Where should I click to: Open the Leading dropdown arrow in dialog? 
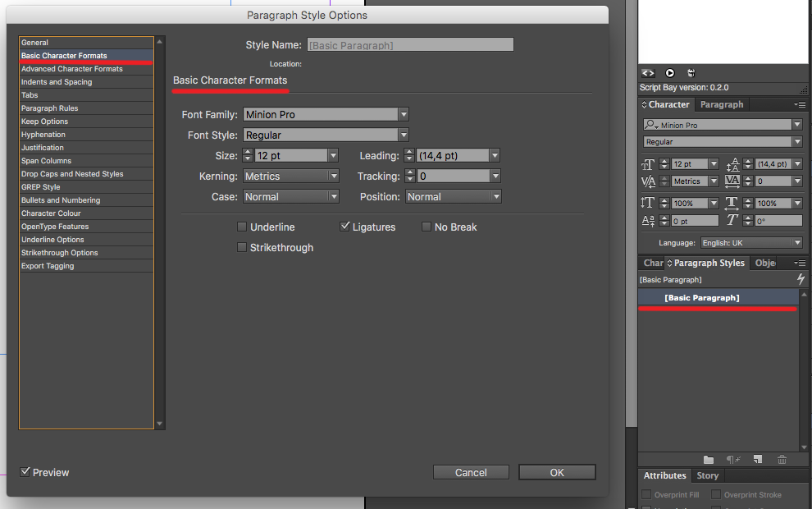pos(495,155)
